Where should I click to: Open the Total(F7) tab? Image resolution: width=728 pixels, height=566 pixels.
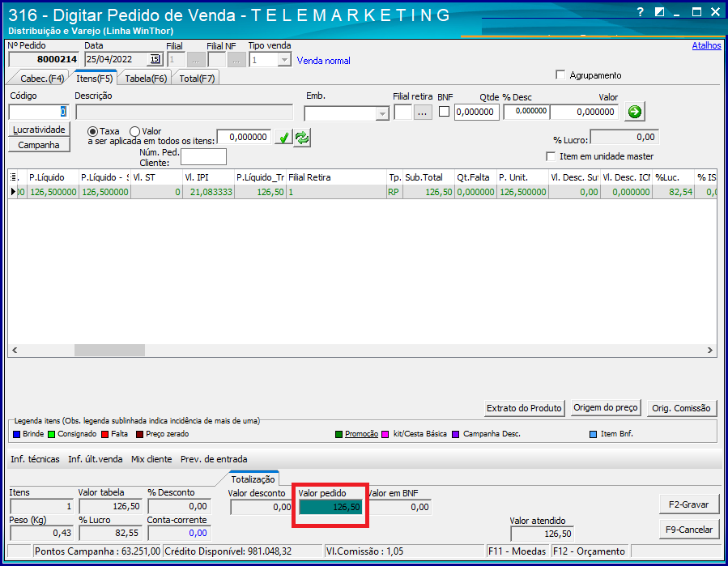(197, 79)
